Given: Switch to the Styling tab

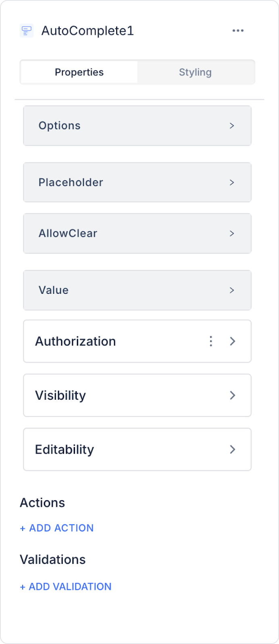Looking at the screenshot, I should pos(195,72).
